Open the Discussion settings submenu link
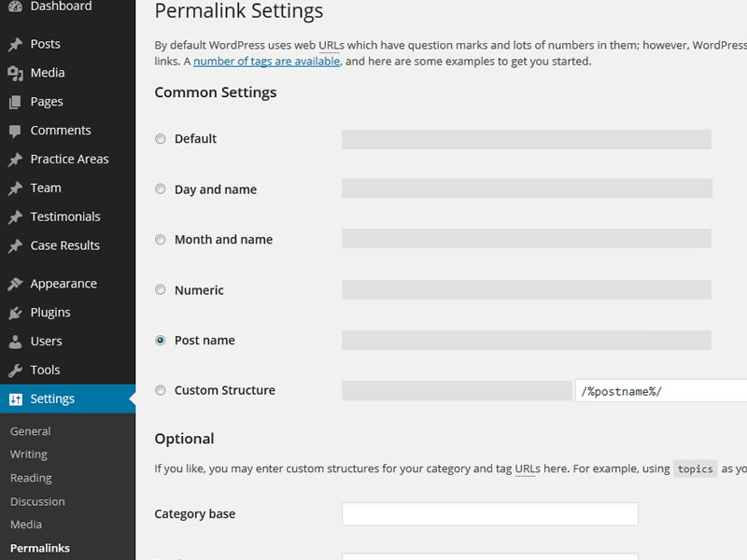 [37, 501]
